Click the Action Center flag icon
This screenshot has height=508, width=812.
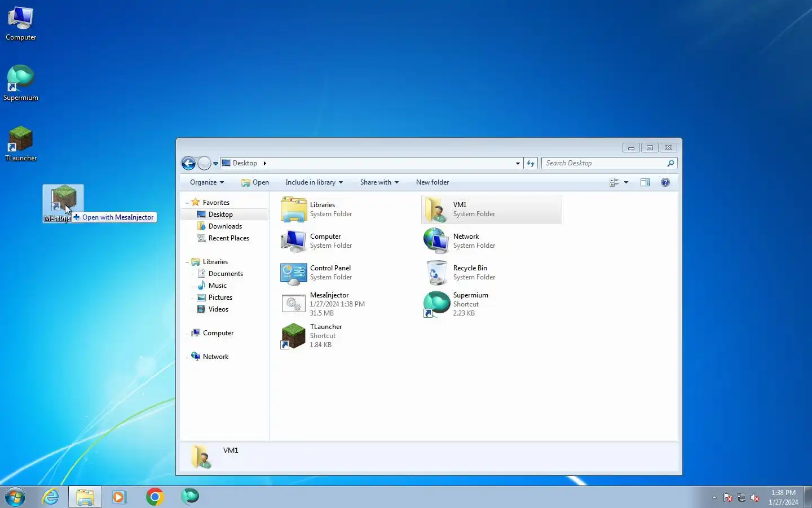click(728, 498)
